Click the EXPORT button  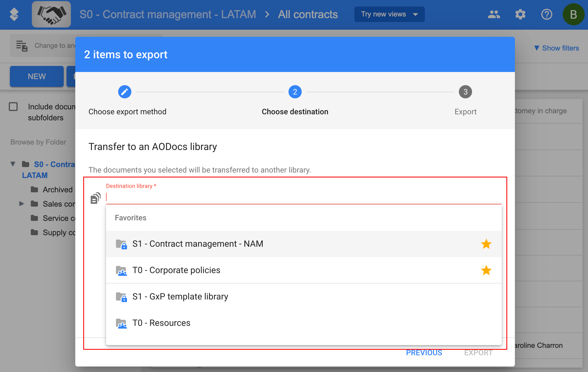pyautogui.click(x=478, y=353)
